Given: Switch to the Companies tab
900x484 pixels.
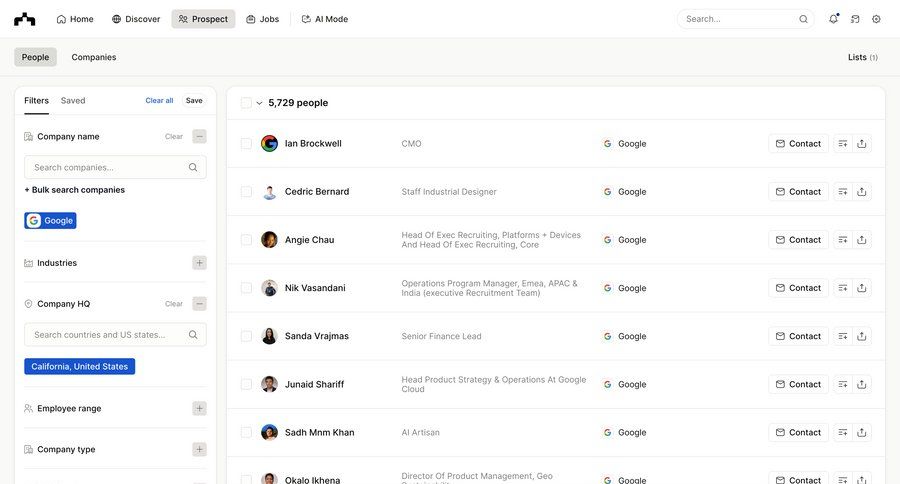Looking at the screenshot, I should [94, 57].
